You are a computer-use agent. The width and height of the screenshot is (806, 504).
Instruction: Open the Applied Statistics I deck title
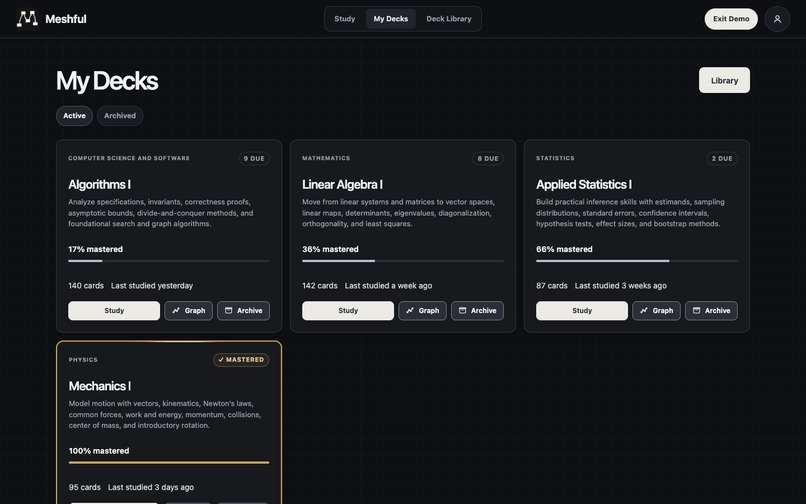(584, 185)
